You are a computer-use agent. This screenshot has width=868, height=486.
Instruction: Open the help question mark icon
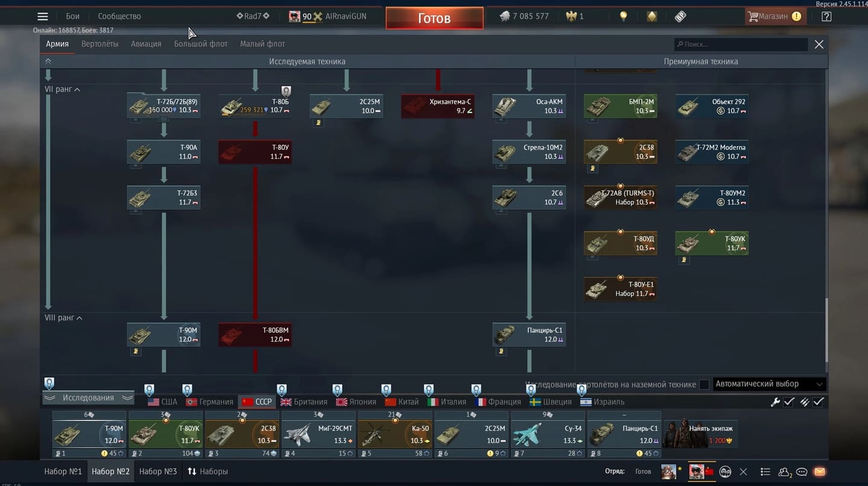coord(826,16)
